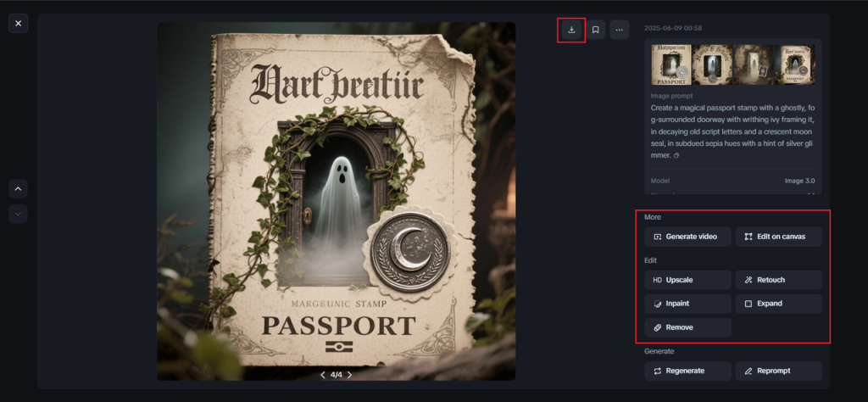
Task: Start Inpaint editing
Action: click(x=687, y=304)
